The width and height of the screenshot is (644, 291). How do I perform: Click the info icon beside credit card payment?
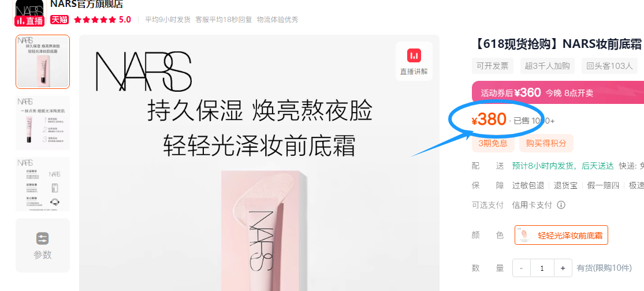(561, 205)
